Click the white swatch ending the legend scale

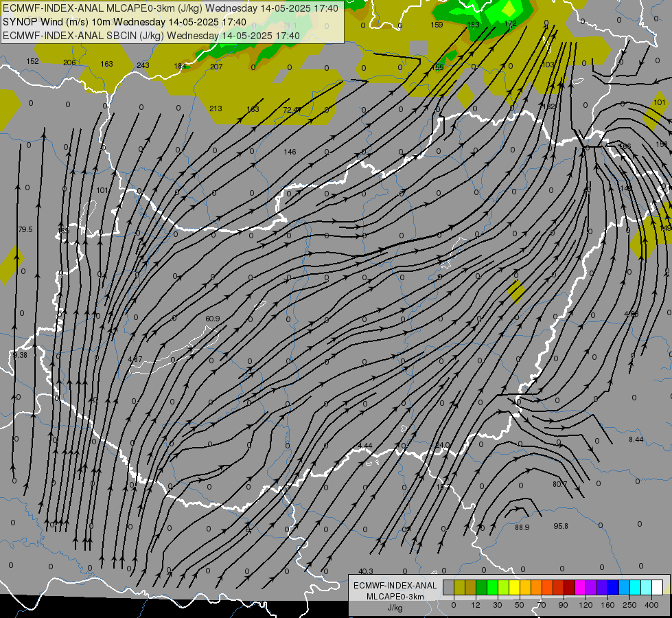[657, 587]
